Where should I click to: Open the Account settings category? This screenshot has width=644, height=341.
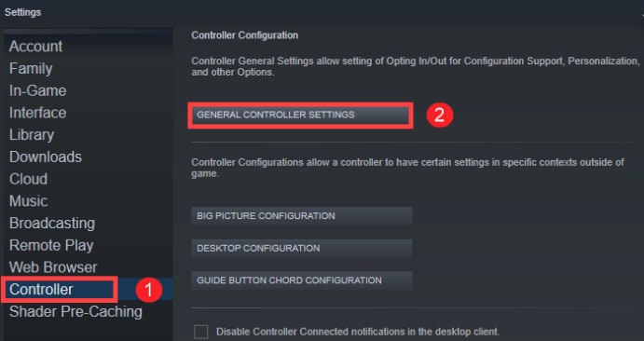[x=35, y=47]
